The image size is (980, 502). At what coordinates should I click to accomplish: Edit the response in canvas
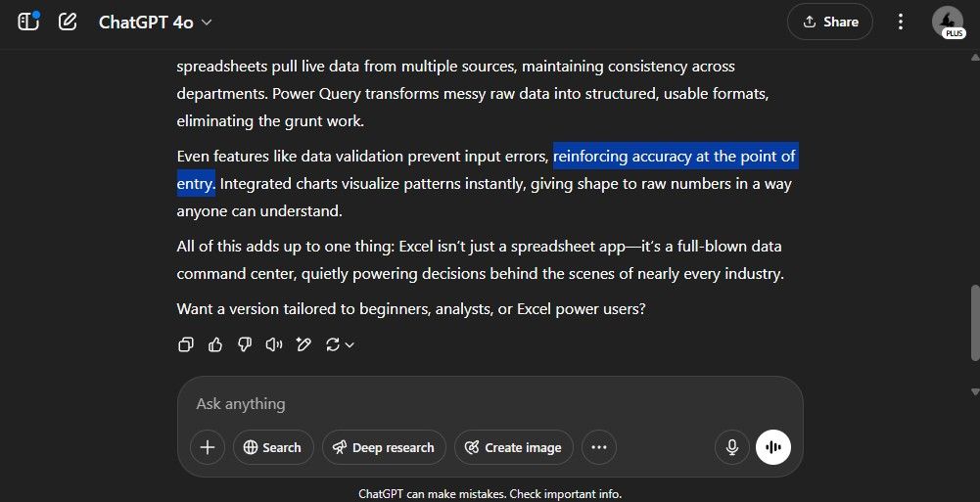(x=303, y=344)
